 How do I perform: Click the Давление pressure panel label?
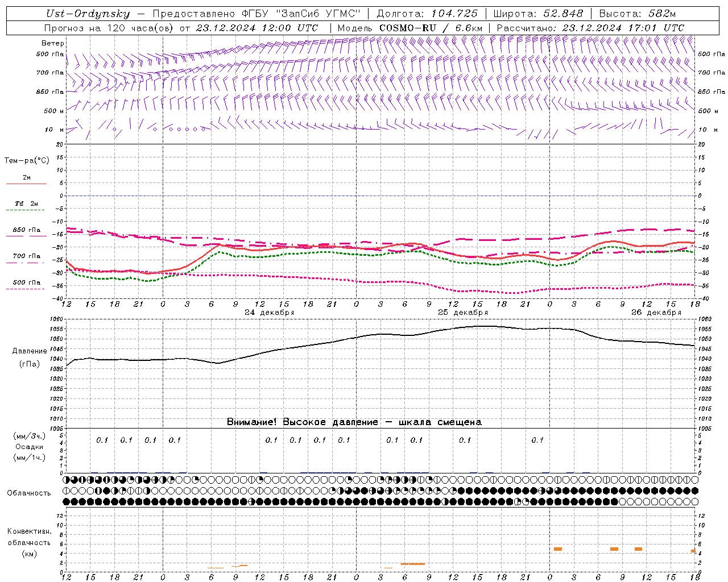pyautogui.click(x=29, y=351)
